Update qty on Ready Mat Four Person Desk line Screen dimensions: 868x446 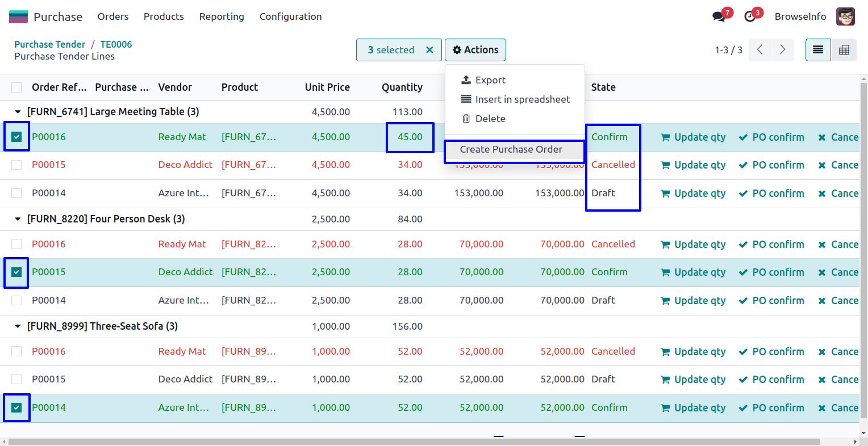(693, 245)
